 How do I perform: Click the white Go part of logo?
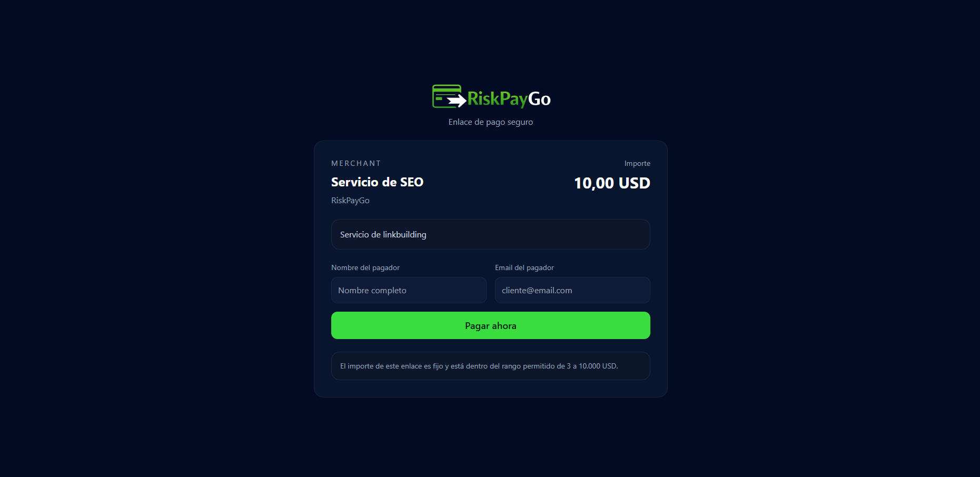(539, 98)
